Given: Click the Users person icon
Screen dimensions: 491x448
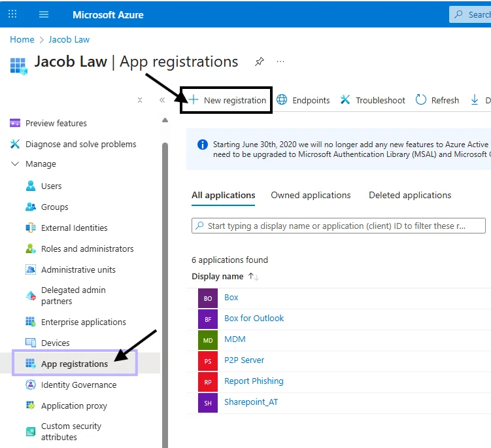Looking at the screenshot, I should (x=30, y=186).
